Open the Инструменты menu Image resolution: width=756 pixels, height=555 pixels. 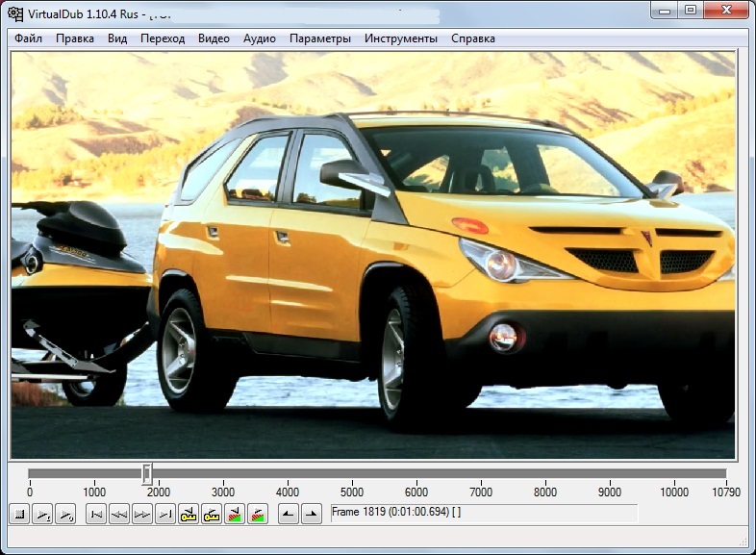pos(401,38)
